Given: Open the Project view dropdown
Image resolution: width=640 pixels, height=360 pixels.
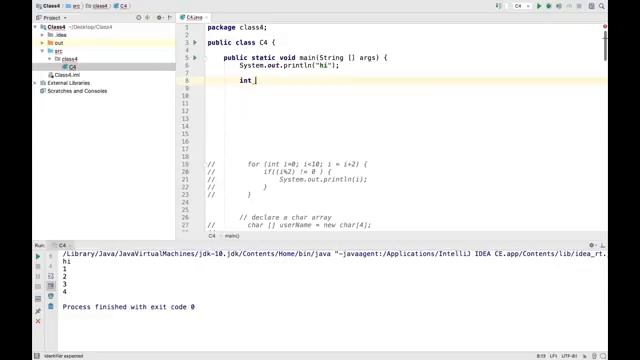Looking at the screenshot, I should [x=51, y=18].
